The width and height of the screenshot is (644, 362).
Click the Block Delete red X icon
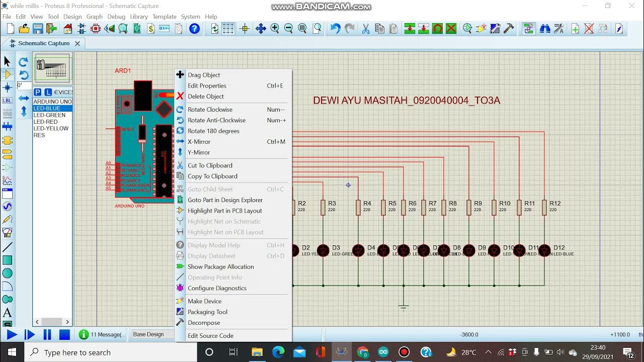(x=451, y=29)
